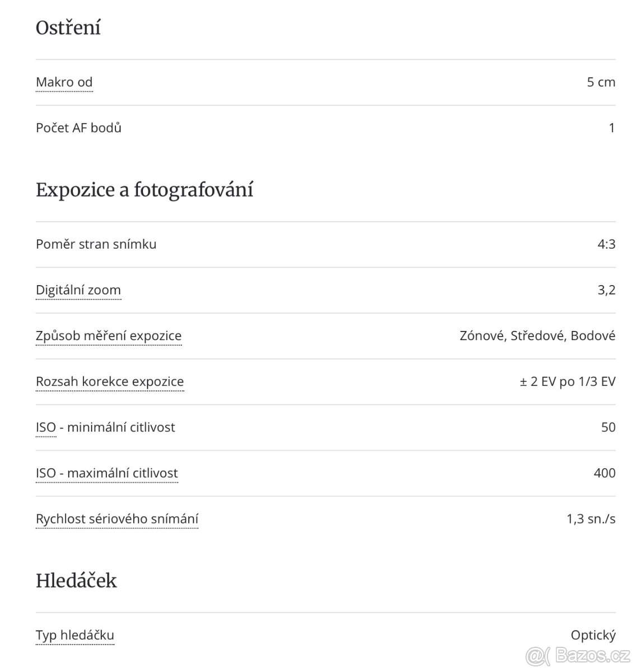Click the "± 2 EV po 1/3 EV" value

click(x=567, y=382)
